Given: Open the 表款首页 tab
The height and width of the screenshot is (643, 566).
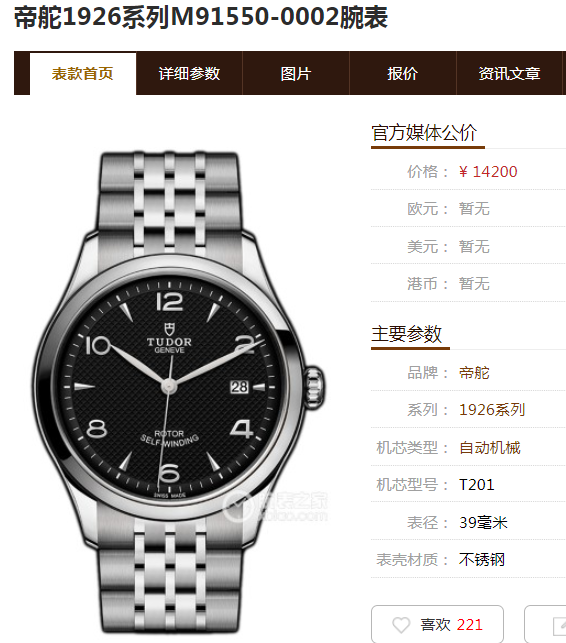Looking at the screenshot, I should [x=83, y=74].
